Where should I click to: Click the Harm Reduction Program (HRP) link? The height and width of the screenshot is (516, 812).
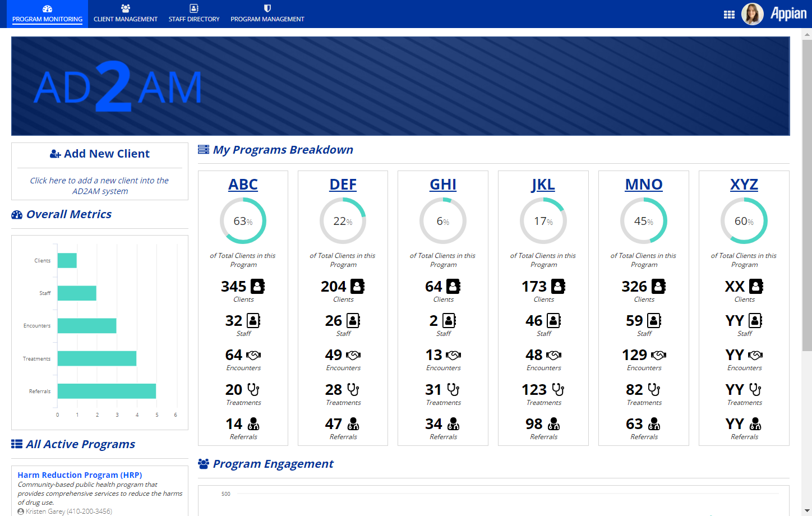point(80,475)
